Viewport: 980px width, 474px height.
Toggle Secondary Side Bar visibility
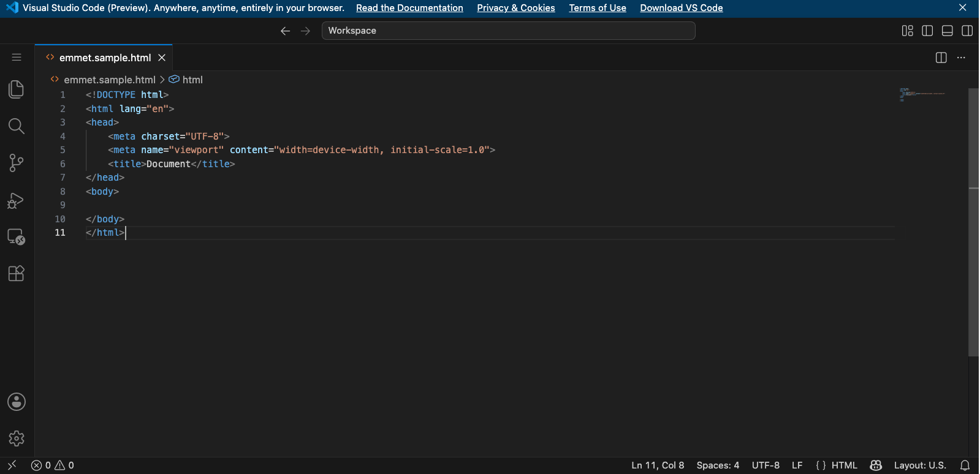(967, 31)
